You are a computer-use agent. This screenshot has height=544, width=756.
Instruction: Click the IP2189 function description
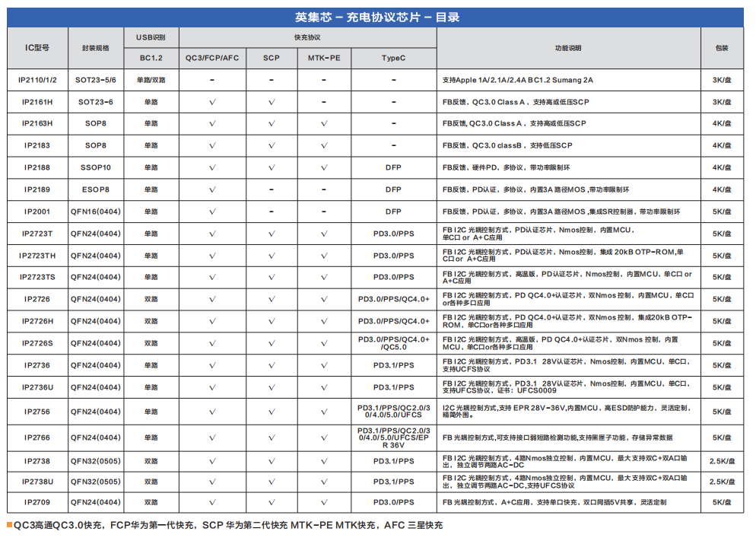click(x=535, y=189)
